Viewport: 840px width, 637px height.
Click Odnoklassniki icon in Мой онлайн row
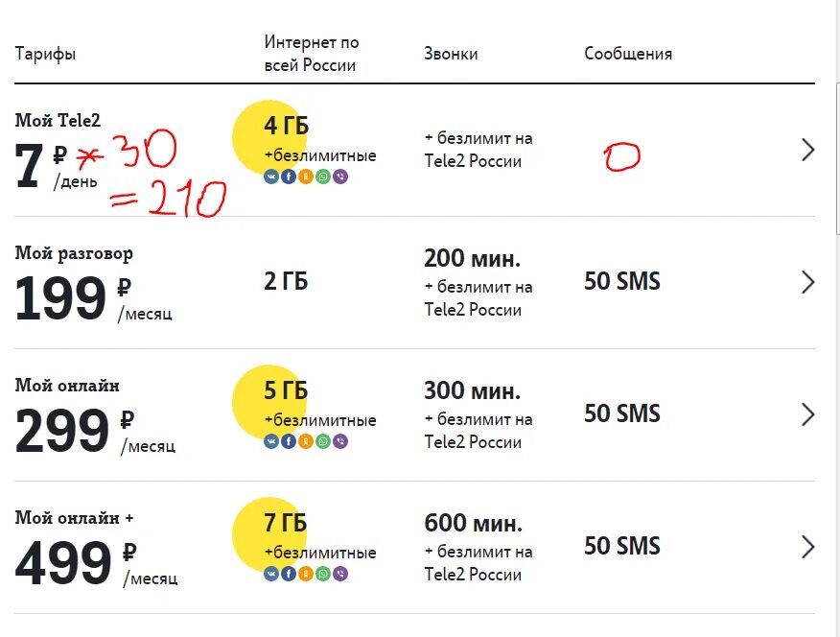point(306,441)
